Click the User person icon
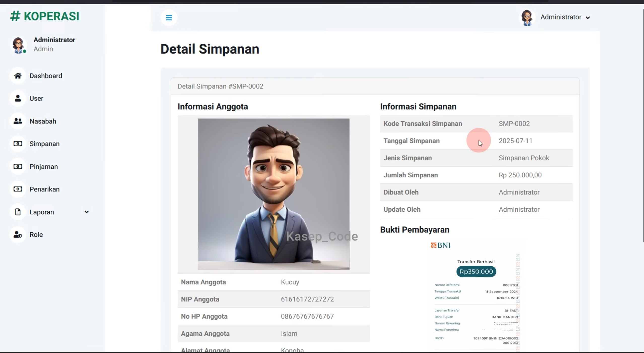The height and width of the screenshot is (353, 644). click(18, 98)
